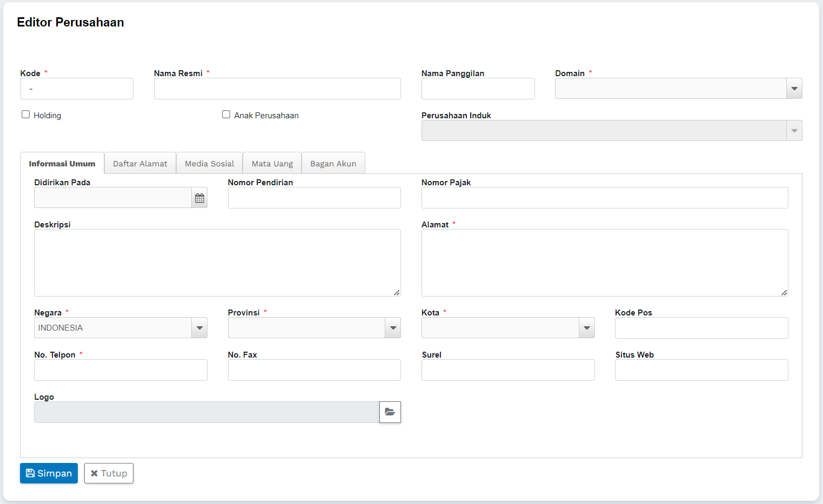Switch to the Daftar Alamat tab

tap(140, 164)
